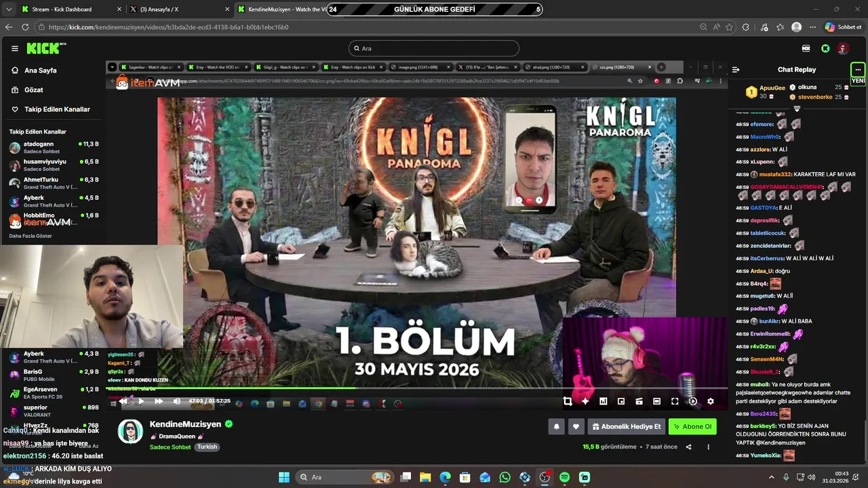The height and width of the screenshot is (488, 868).
Task: Expand Daha Fazla Göster in followed channels
Action: [x=31, y=236]
